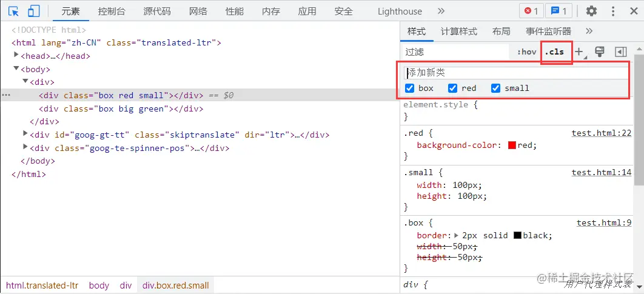Click html.translated-ltr in the breadcrumb
Image resolution: width=644 pixels, height=294 pixels.
(42, 286)
